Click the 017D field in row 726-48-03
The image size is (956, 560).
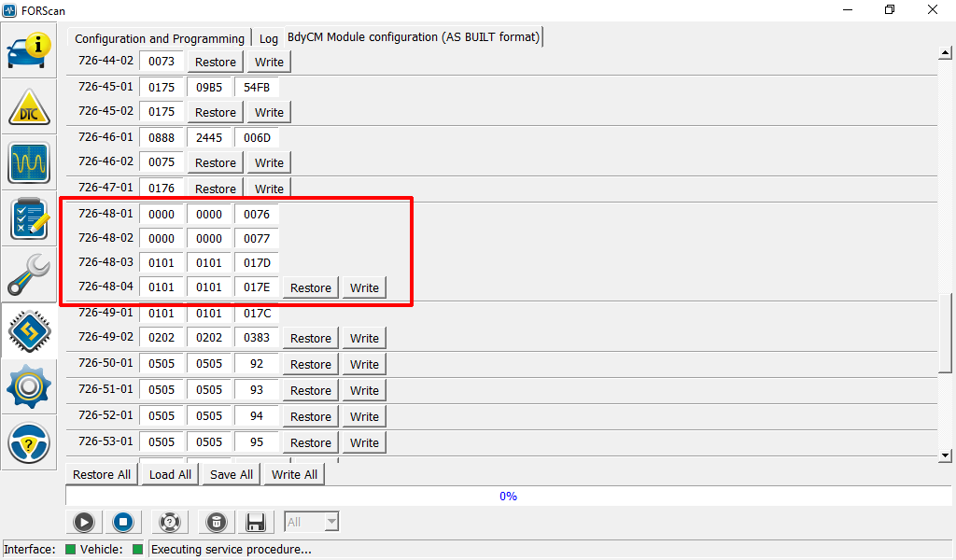[257, 263]
